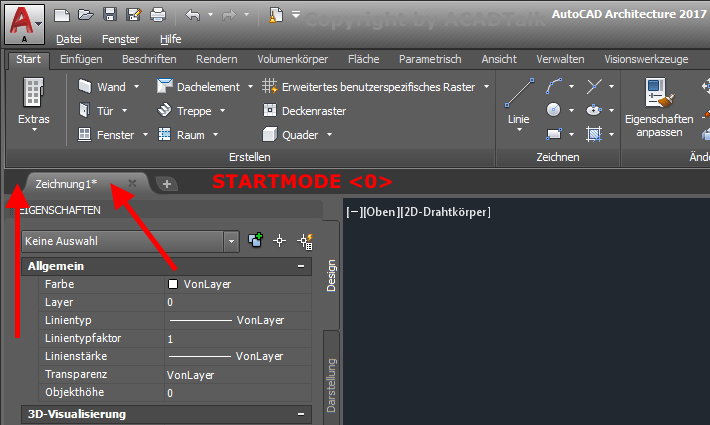The width and height of the screenshot is (710, 425).
Task: Click the Save As icon with pencil
Action: (x=134, y=15)
